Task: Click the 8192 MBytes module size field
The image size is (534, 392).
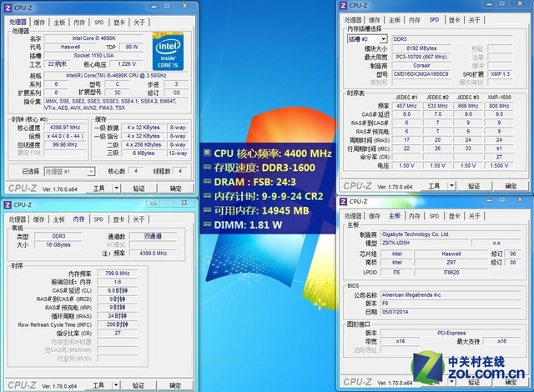Action: point(421,48)
